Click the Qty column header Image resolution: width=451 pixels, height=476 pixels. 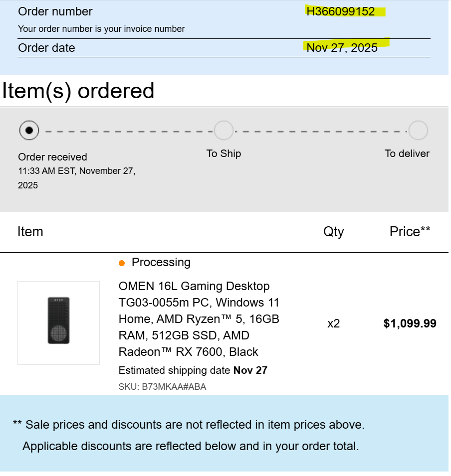(333, 232)
